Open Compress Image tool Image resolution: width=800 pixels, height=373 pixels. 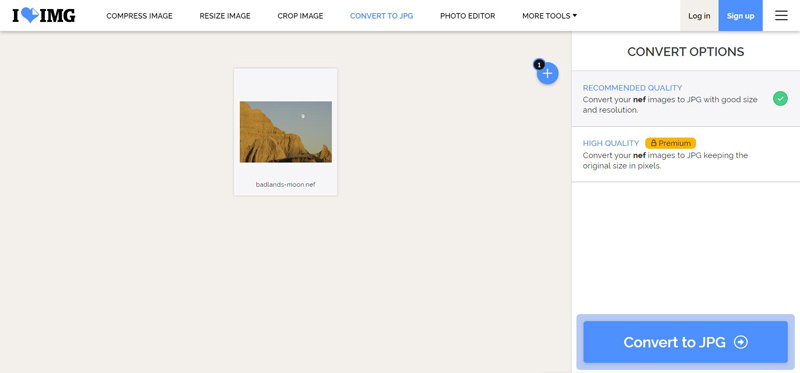(x=139, y=16)
